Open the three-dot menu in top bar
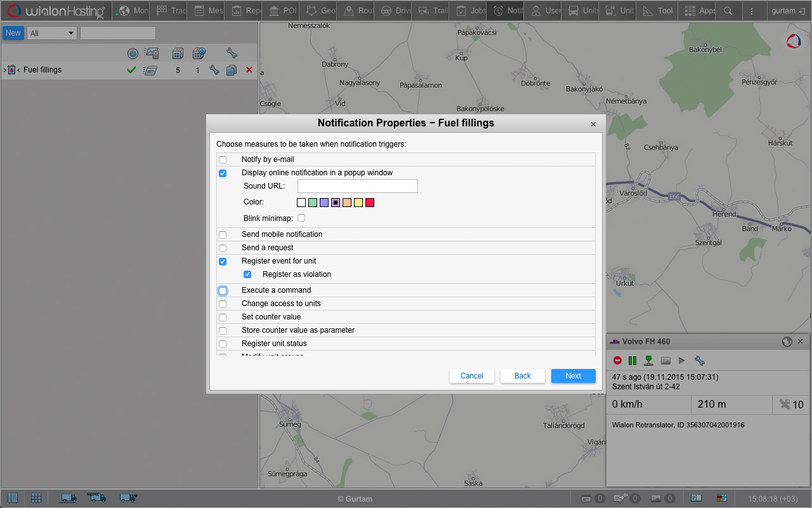This screenshot has width=812, height=508. pyautogui.click(x=752, y=11)
